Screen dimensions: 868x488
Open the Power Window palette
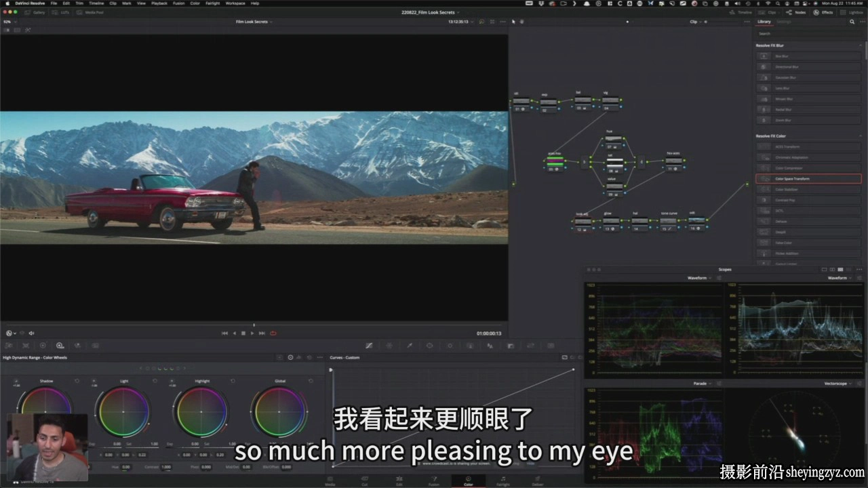coord(429,346)
